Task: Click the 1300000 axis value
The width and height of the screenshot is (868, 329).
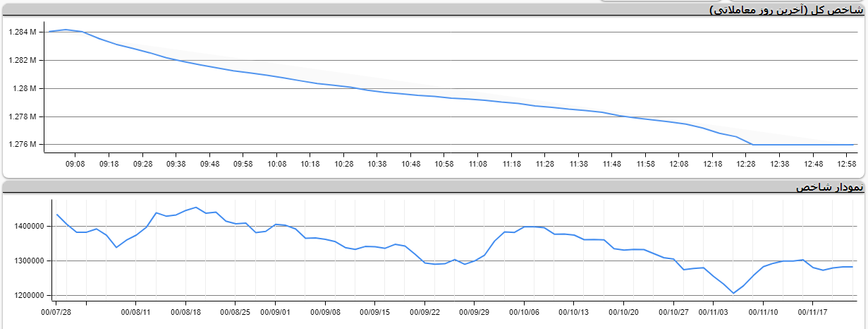Action: pos(30,261)
